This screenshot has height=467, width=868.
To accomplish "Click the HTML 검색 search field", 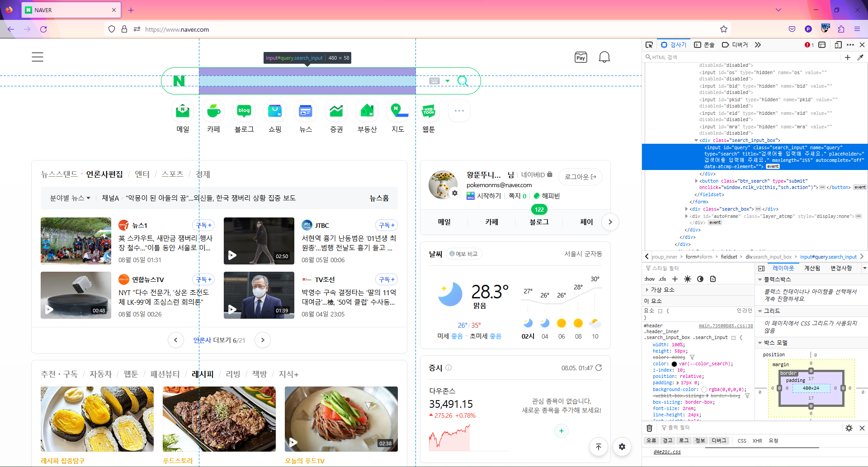I will [x=741, y=57].
